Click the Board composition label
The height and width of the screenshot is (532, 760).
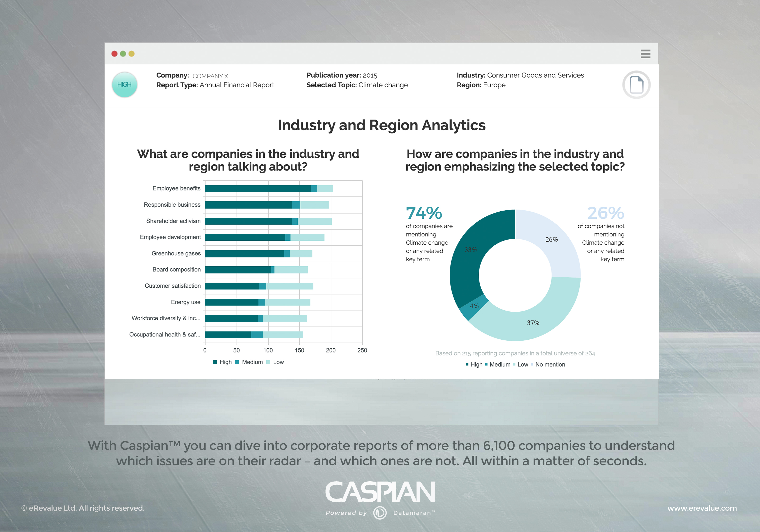pyautogui.click(x=177, y=269)
